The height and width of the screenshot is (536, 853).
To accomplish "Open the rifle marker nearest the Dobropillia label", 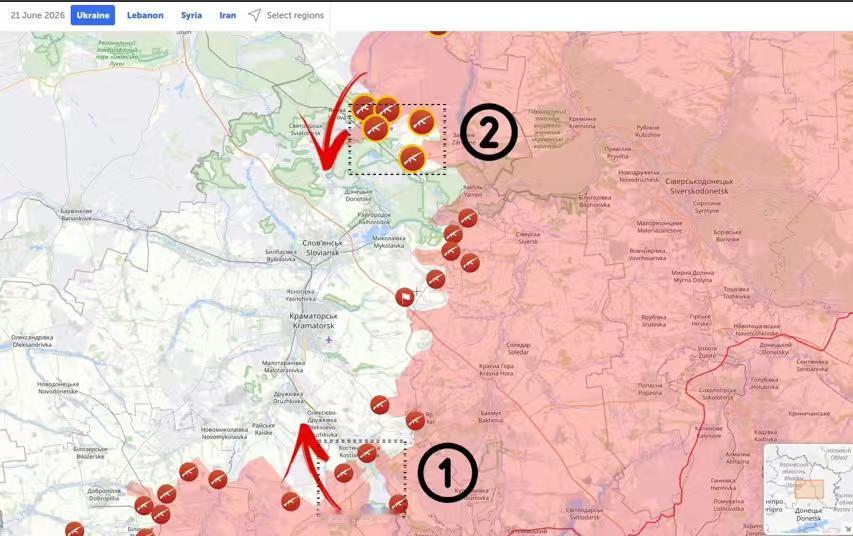I will (x=144, y=505).
